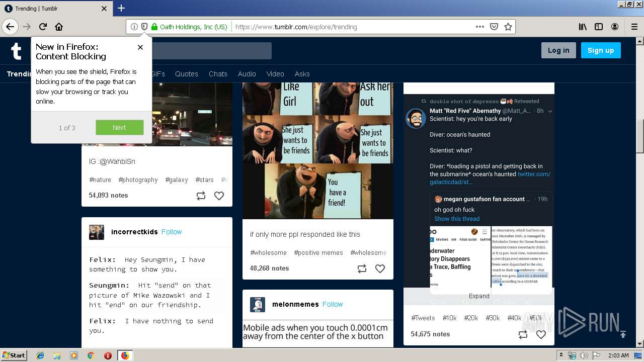Open melonmemes blog name
Screen dimensions: 644x362
click(295, 304)
